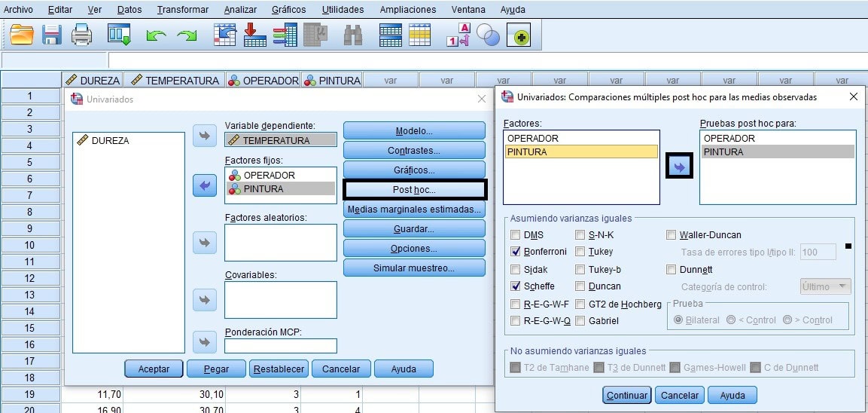
Task: Click arrow beside Factores aleatorios
Action: [x=205, y=242]
